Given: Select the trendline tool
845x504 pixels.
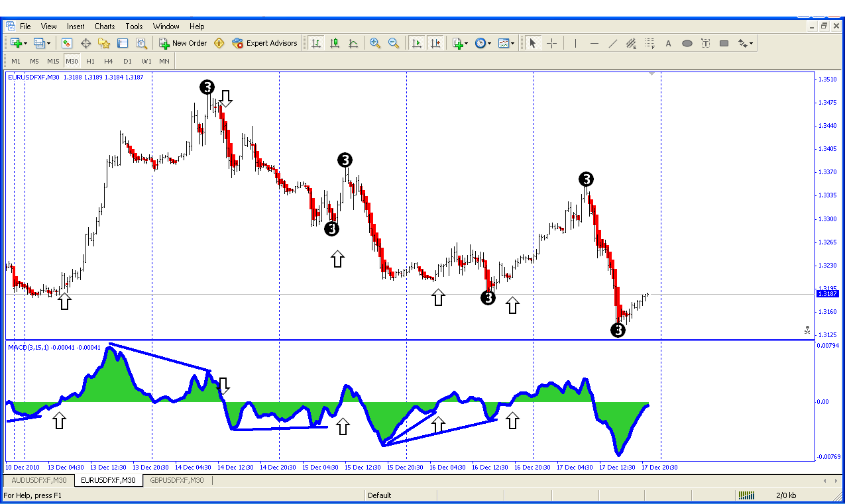Looking at the screenshot, I should tap(613, 43).
